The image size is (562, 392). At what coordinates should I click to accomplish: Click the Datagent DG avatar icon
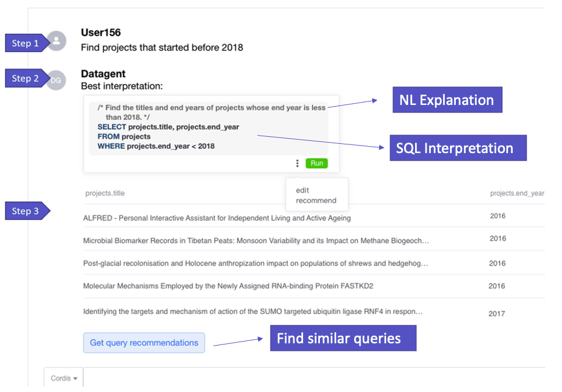[56, 80]
